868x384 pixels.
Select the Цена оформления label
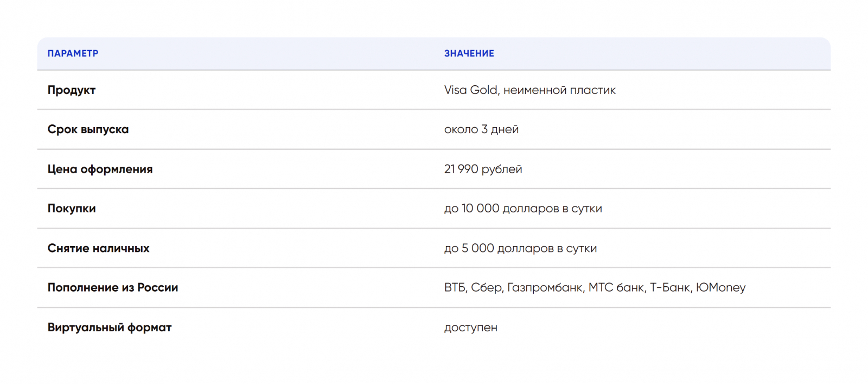(x=100, y=169)
